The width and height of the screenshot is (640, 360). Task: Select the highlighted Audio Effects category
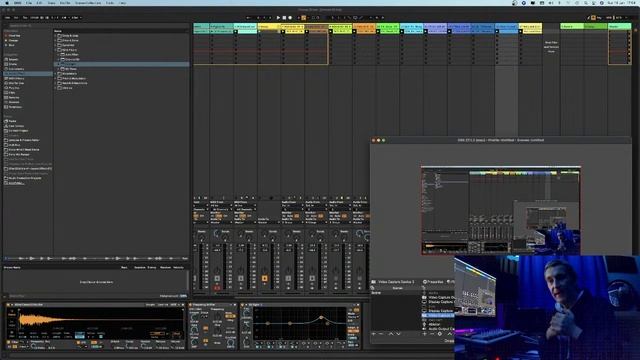(28, 74)
